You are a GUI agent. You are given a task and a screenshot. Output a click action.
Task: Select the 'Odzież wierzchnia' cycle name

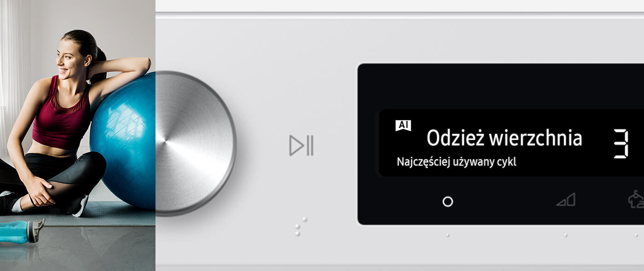coord(504,138)
